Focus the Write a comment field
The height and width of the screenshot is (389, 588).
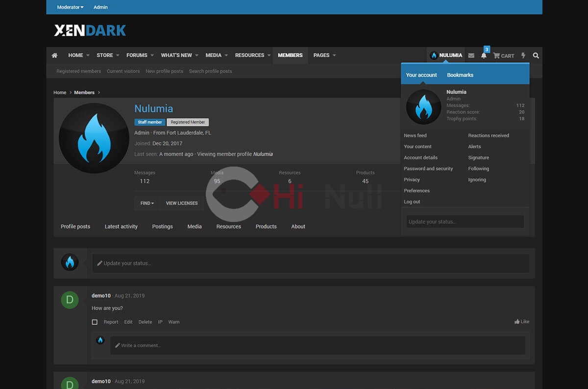318,345
